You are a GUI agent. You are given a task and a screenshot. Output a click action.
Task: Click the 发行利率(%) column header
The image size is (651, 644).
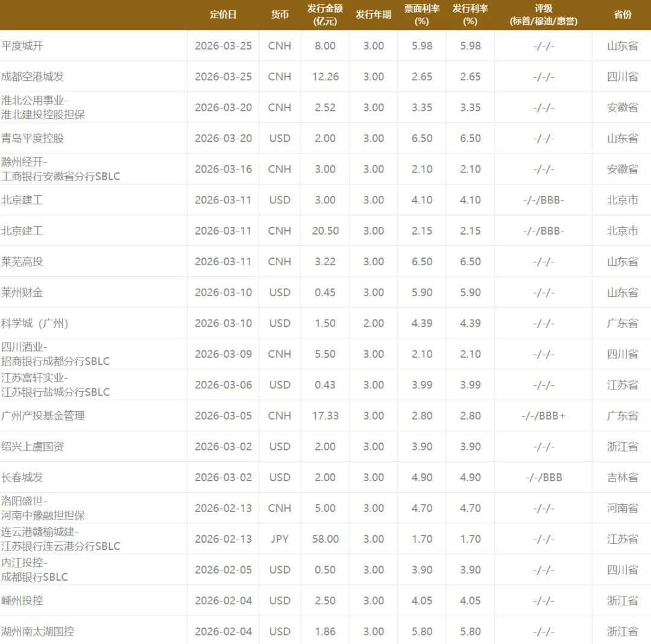click(x=470, y=14)
